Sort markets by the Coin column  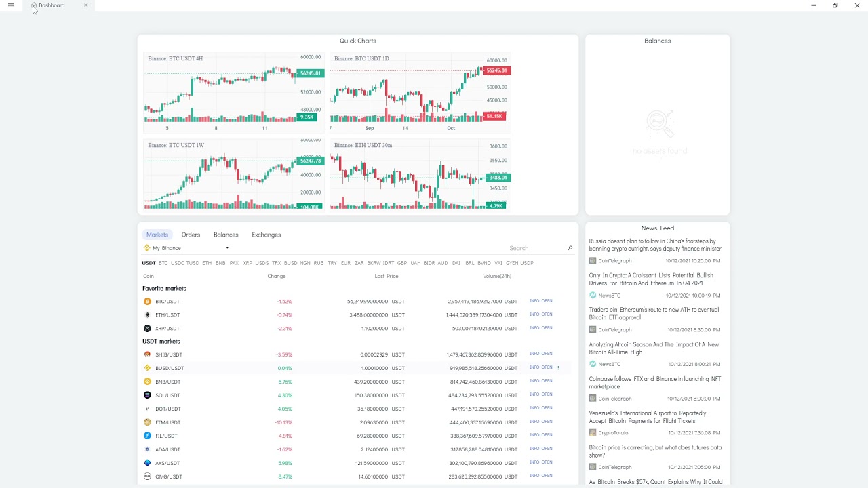pos(149,276)
